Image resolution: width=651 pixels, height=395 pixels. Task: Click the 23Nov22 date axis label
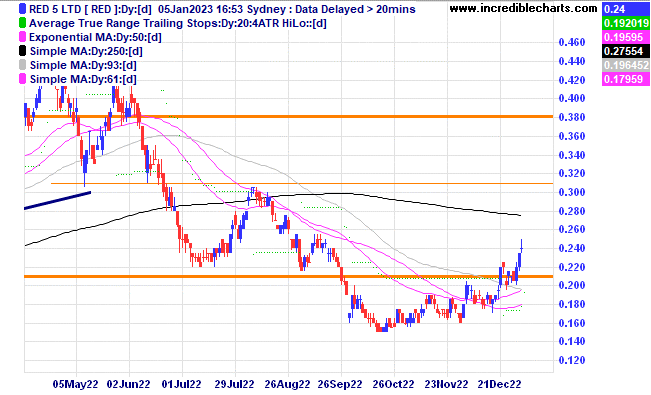(446, 384)
